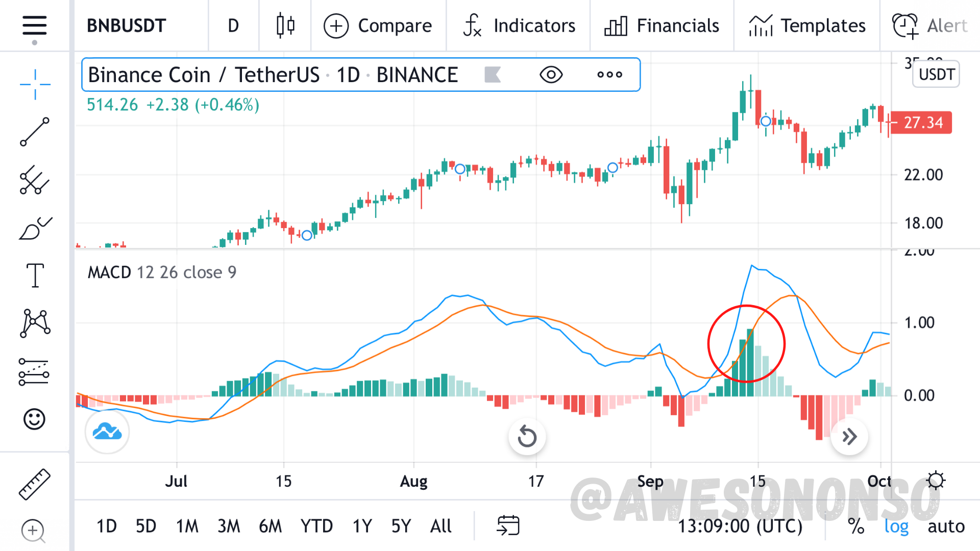Activate the text annotation tool
Image resolution: width=980 pixels, height=551 pixels.
(35, 275)
